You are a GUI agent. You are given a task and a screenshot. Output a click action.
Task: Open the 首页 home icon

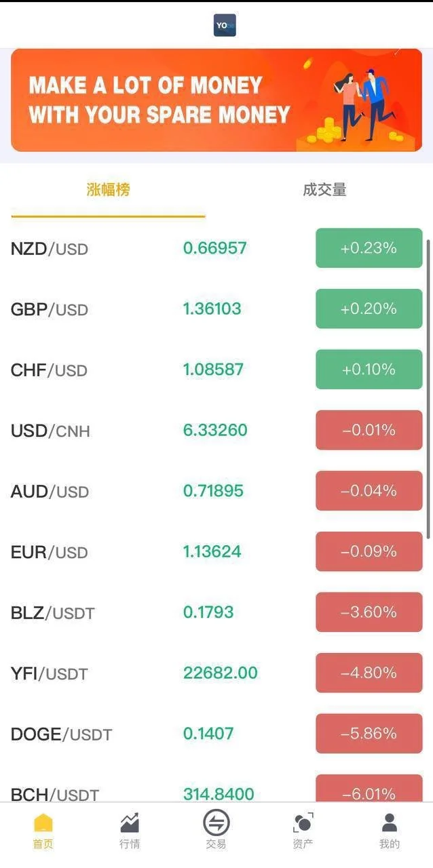click(x=43, y=823)
